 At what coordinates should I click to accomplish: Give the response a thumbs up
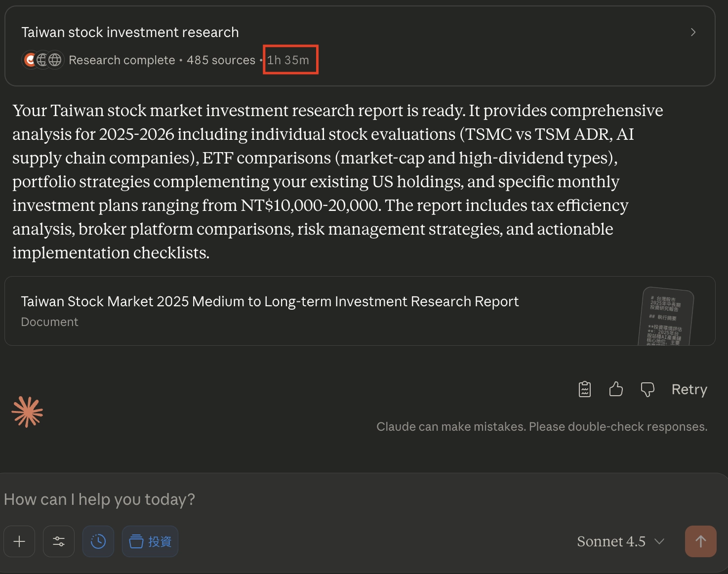point(616,389)
